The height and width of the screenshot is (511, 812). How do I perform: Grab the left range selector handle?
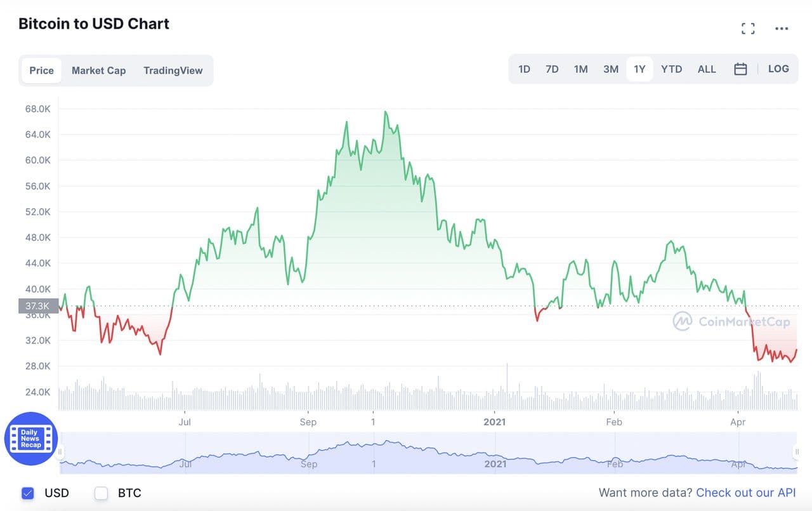pyautogui.click(x=61, y=452)
